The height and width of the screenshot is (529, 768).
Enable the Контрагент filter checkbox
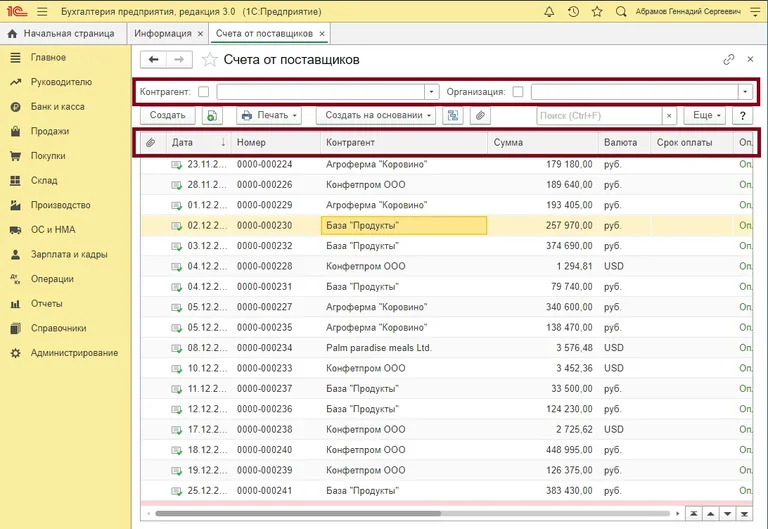[204, 91]
